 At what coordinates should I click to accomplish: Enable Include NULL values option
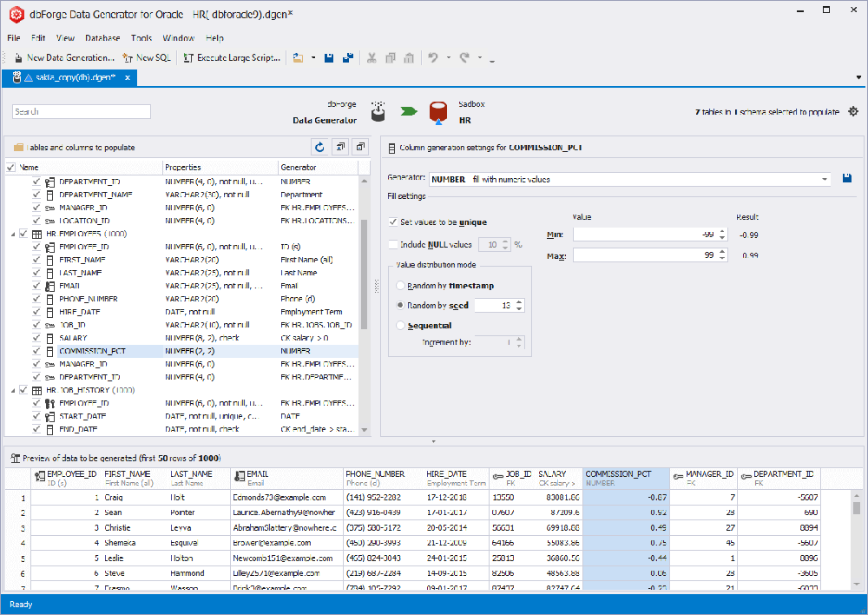point(392,244)
